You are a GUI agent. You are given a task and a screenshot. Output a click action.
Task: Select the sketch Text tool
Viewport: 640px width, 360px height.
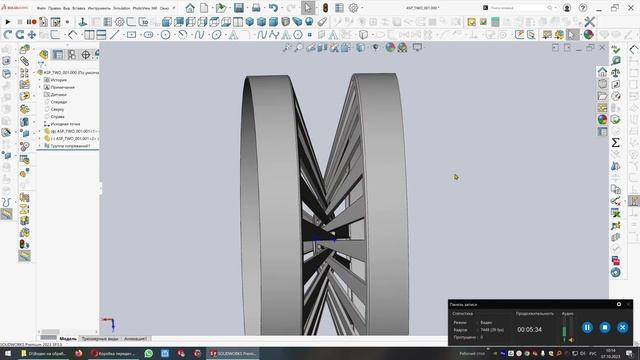[x=233, y=35]
